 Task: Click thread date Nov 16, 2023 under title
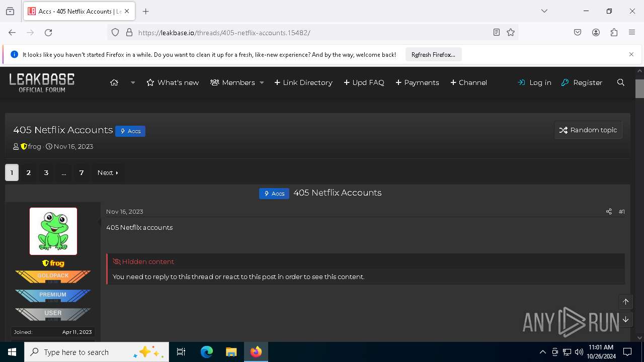73,147
